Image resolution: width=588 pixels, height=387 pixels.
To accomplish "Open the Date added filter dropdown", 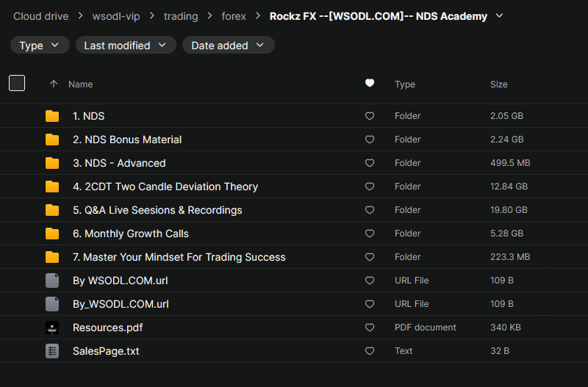I will point(228,46).
